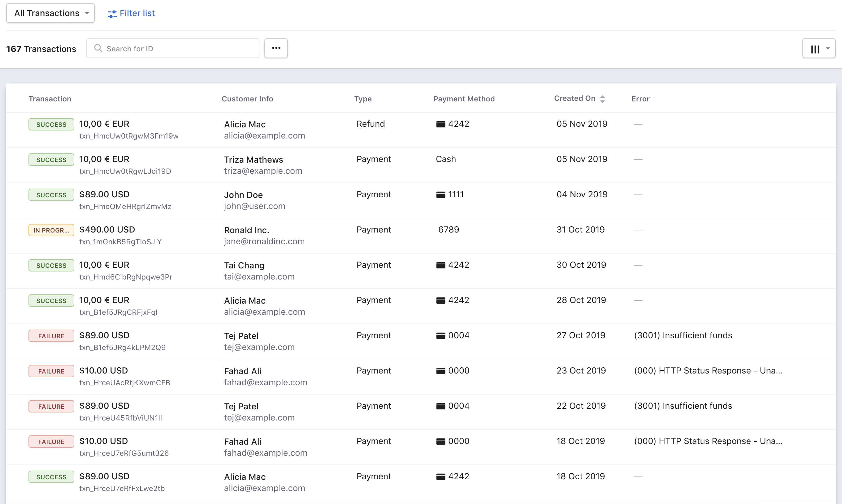Click the Customer Info column header

tap(247, 99)
